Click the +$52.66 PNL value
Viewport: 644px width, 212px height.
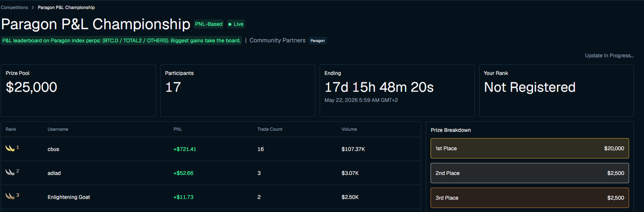click(183, 173)
